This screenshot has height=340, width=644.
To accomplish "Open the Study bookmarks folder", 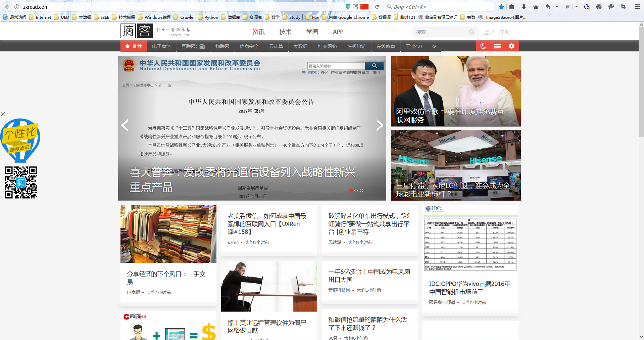I will pos(292,17).
